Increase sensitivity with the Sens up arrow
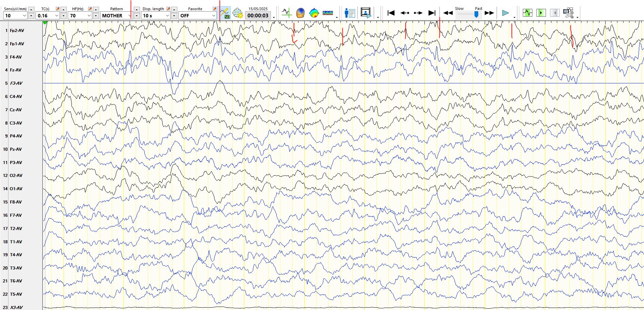The width and height of the screenshot is (644, 310). click(x=31, y=10)
